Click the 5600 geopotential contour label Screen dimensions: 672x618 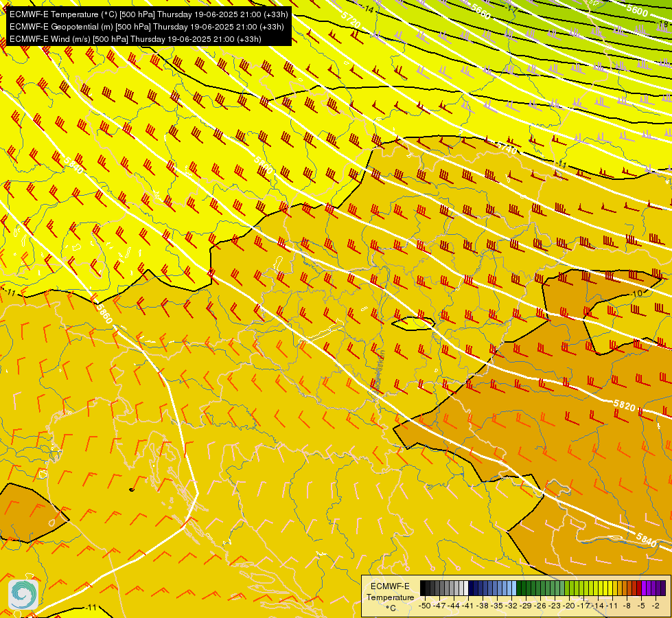click(x=637, y=10)
